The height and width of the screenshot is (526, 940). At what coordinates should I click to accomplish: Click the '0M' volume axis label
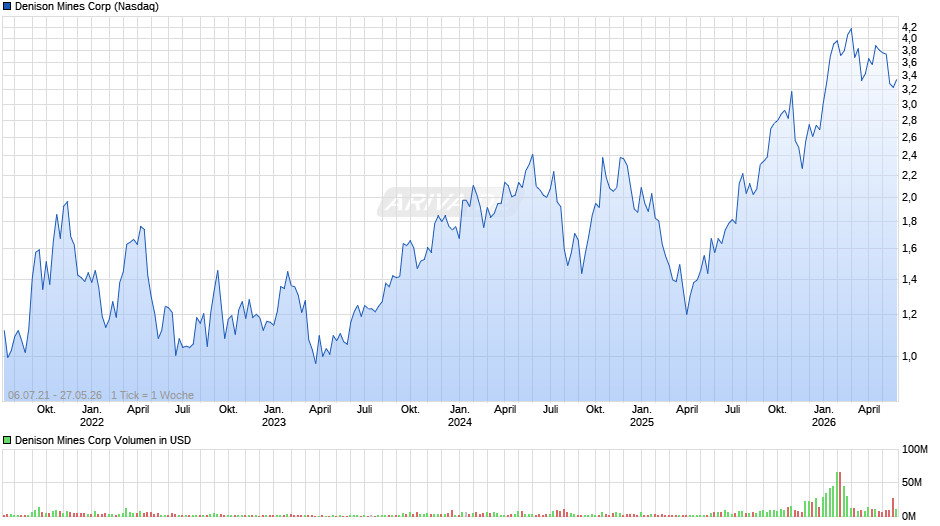click(909, 516)
